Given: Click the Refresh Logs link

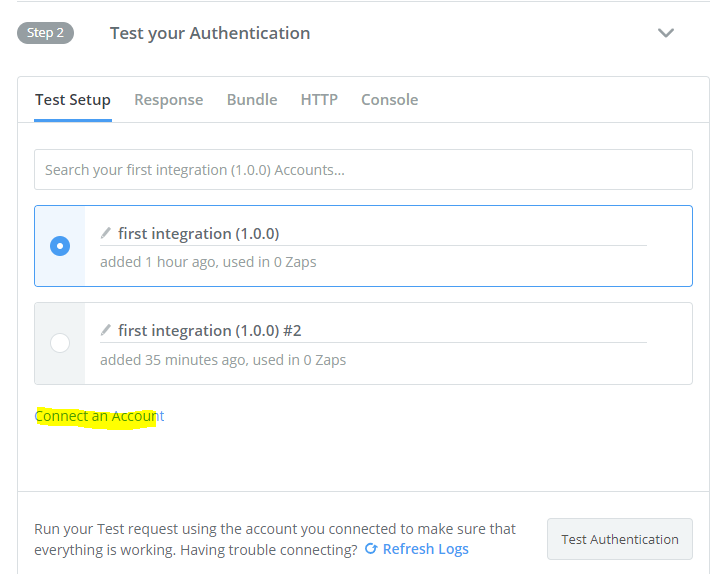Looking at the screenshot, I should tap(417, 549).
